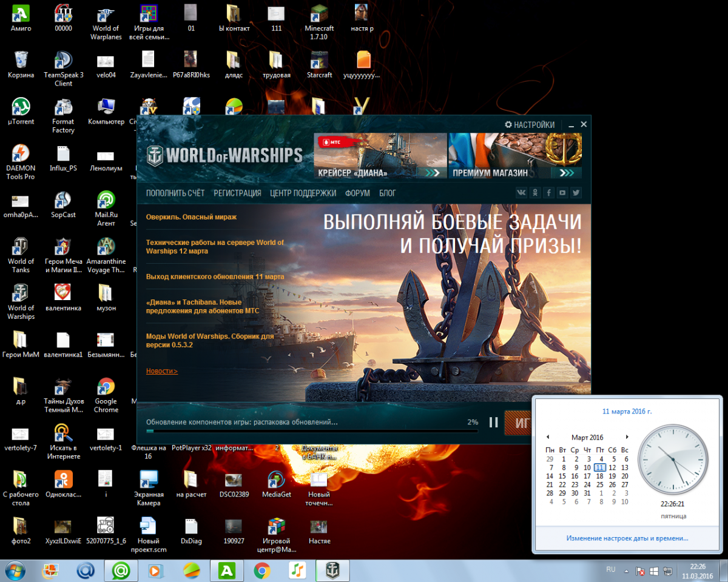
Task: Select the DAEMON Tools Pro desktop icon
Action: [x=21, y=162]
